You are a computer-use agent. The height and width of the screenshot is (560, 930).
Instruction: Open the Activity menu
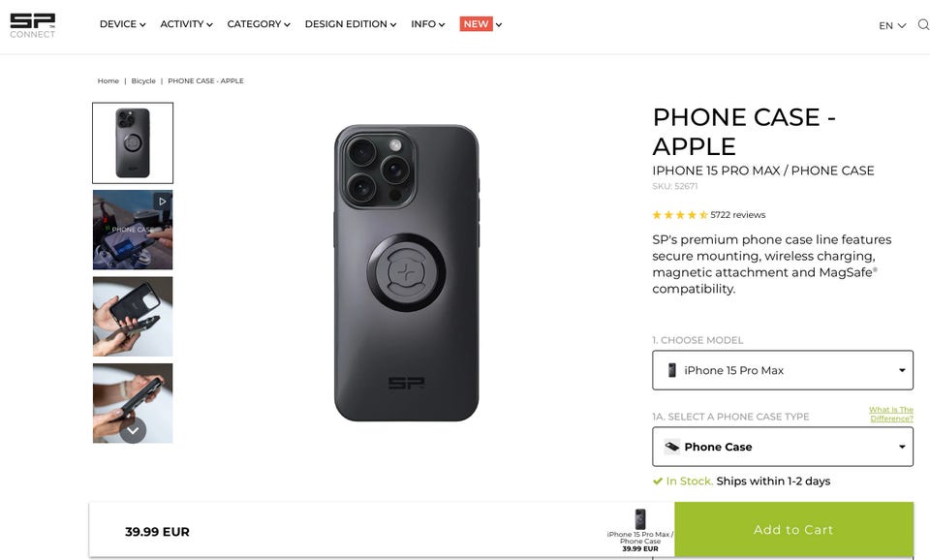186,24
